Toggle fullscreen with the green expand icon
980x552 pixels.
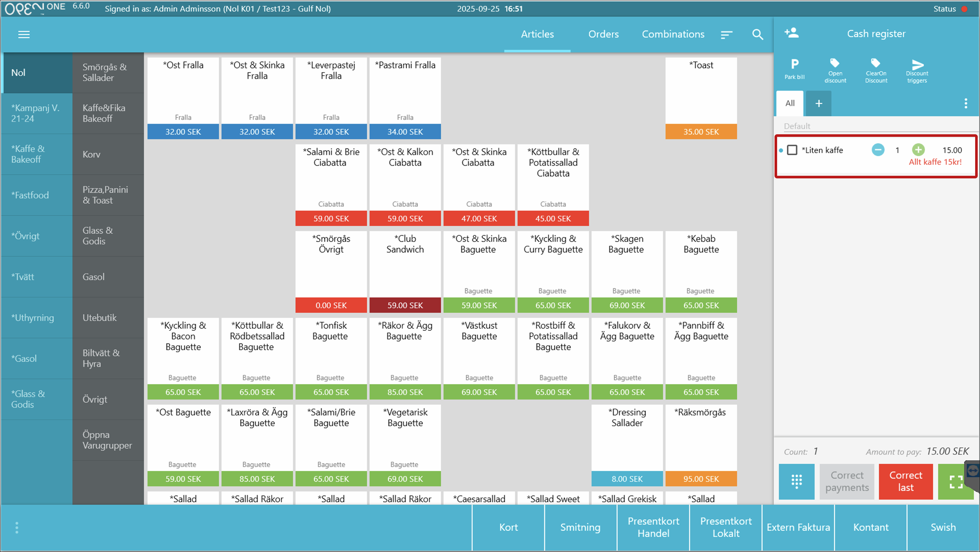click(955, 482)
